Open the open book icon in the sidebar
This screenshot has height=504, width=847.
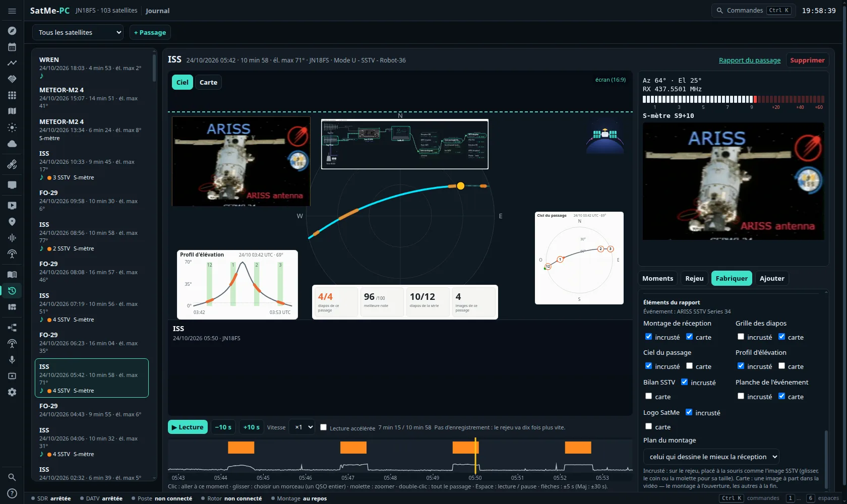pos(12,275)
